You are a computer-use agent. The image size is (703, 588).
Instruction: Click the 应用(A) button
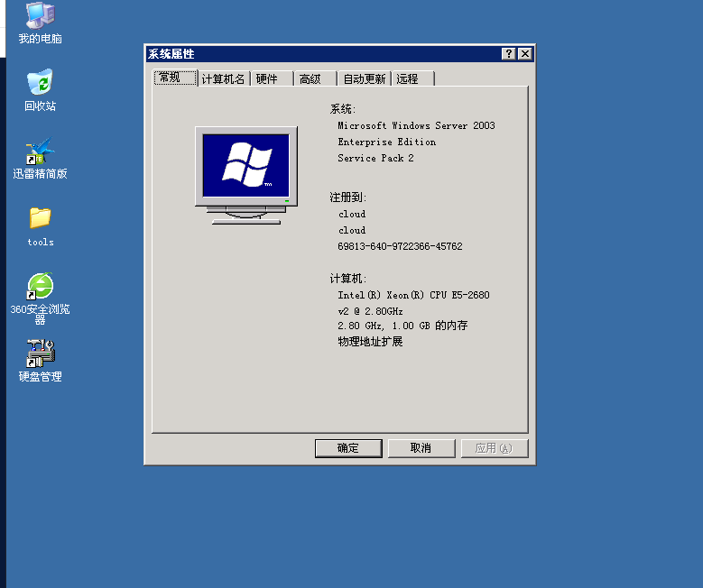coord(494,448)
